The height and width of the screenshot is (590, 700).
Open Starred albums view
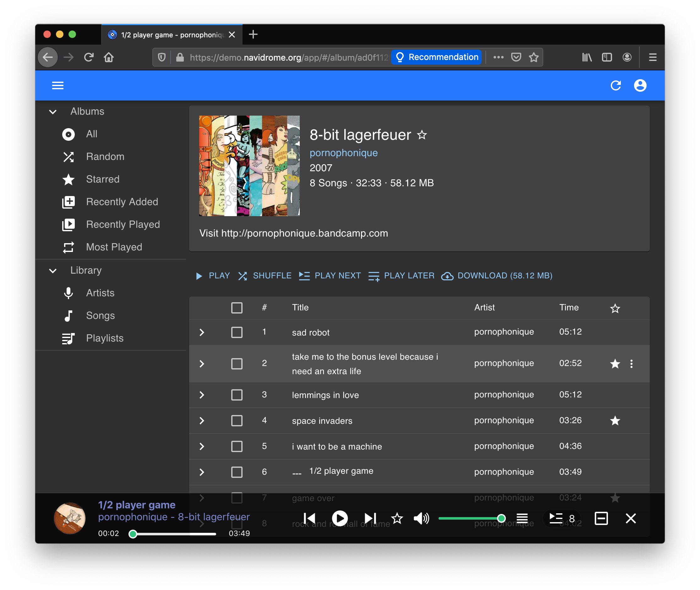click(110, 179)
